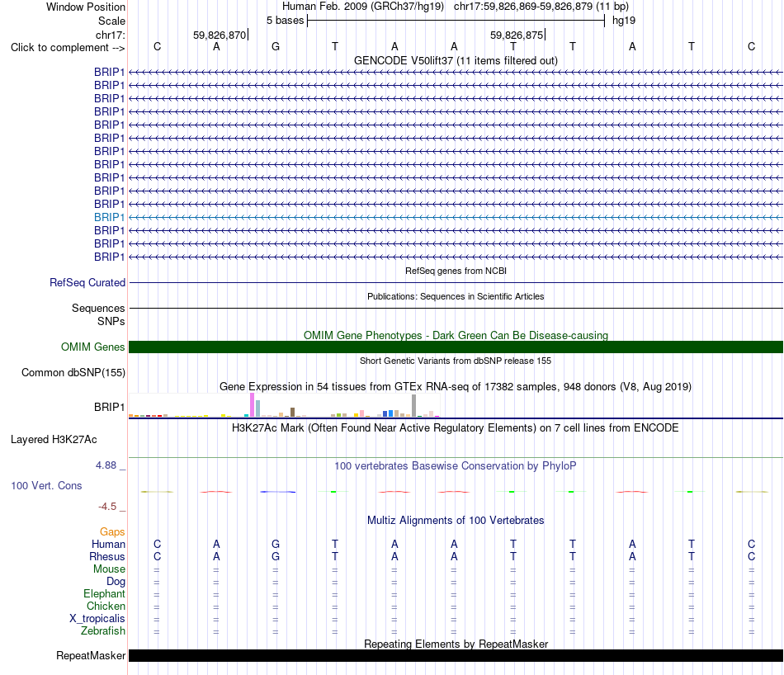Click the 59,826,875 coordinate marker

coord(517,35)
